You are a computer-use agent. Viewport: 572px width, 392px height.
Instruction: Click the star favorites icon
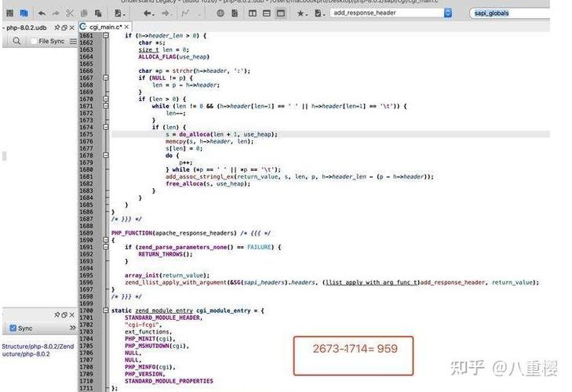pyautogui.click(x=301, y=13)
